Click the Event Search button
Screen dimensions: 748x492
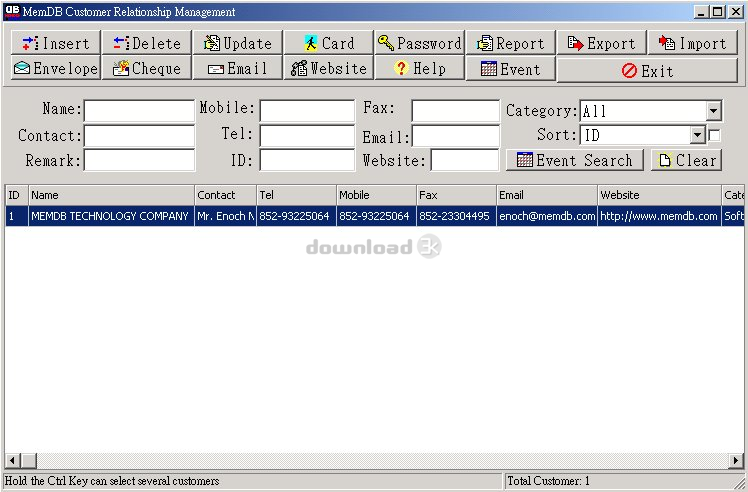click(x=574, y=160)
